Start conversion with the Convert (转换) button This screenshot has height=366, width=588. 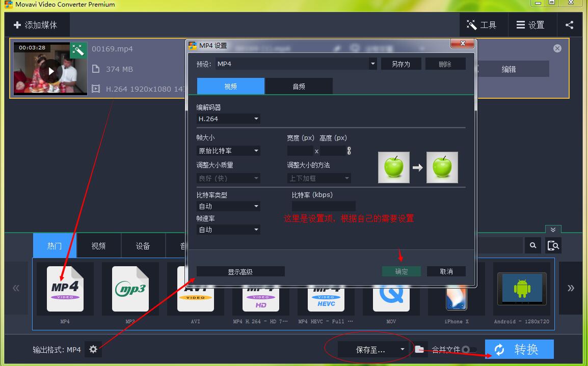[519, 350]
